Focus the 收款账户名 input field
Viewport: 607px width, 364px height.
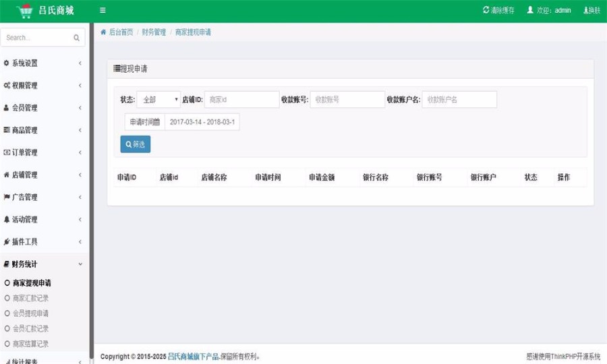[459, 100]
